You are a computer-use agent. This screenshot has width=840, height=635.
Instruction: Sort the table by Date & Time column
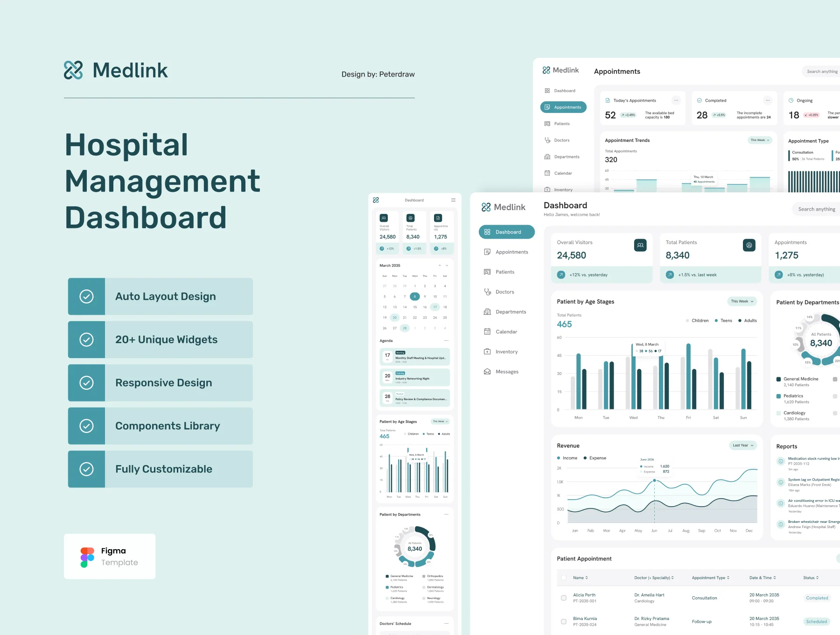click(x=763, y=578)
